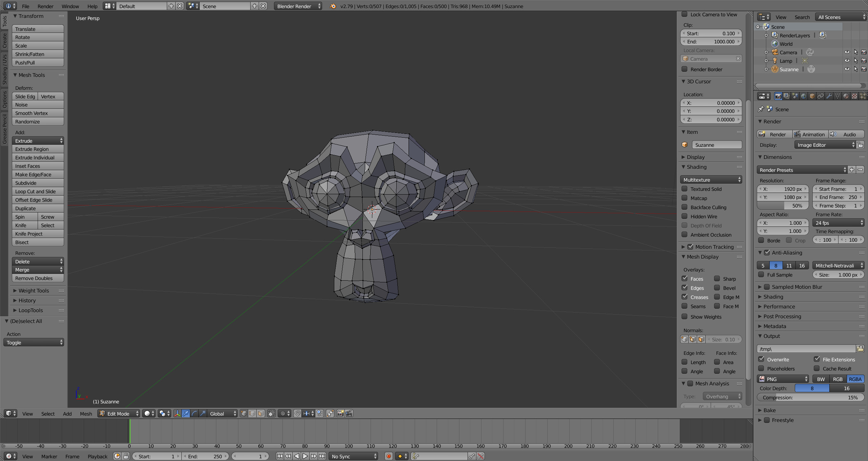868x461 pixels.
Task: Open the 24 fps frame rate dropdown
Action: 839,223
